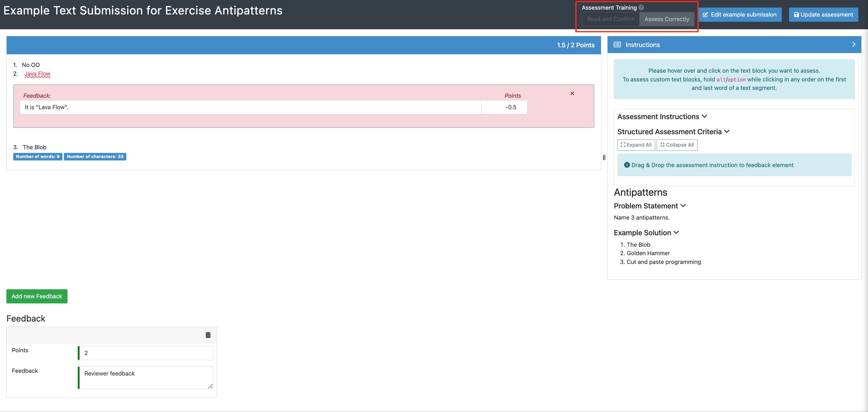This screenshot has height=412, width=868.
Task: Click the pencil icon on Edit example submission
Action: tap(706, 14)
